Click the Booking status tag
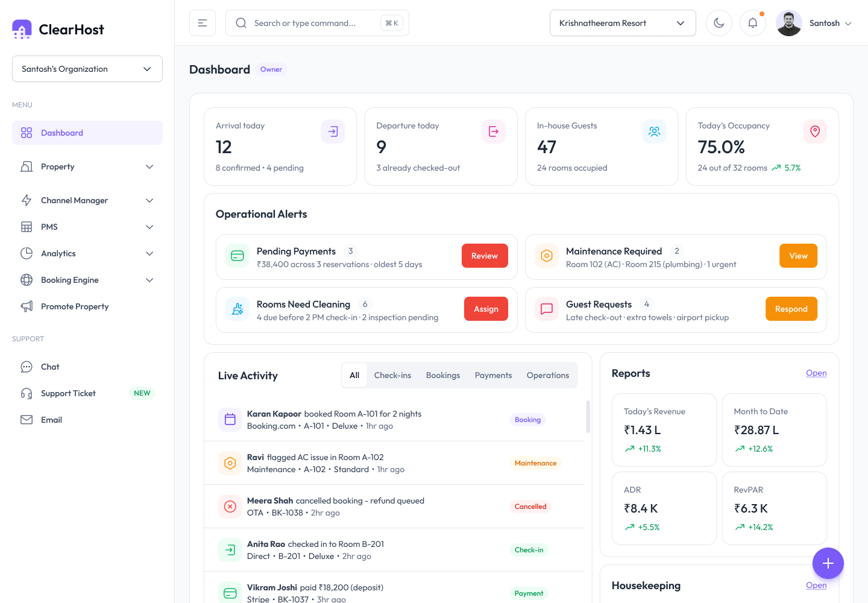The height and width of the screenshot is (603, 868). pos(527,420)
